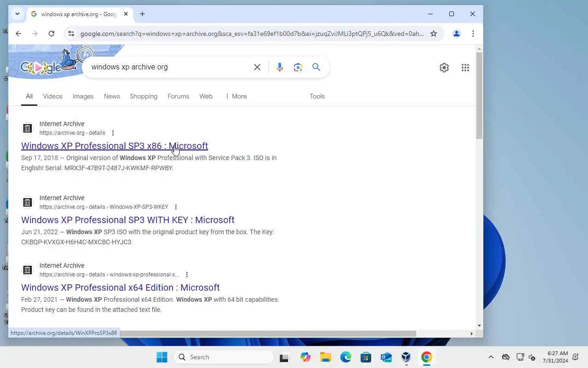The width and height of the screenshot is (588, 368).
Task: Search by image with Google Lens icon
Action: tap(298, 67)
